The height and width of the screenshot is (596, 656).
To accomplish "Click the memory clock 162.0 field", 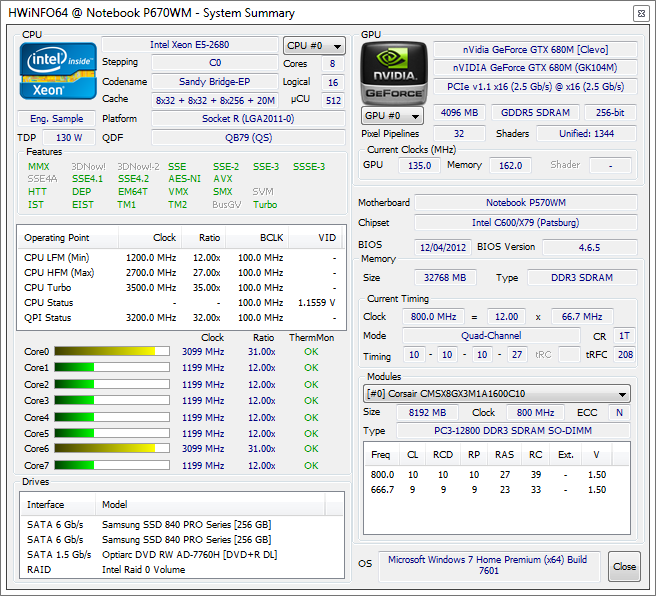I will 510,166.
